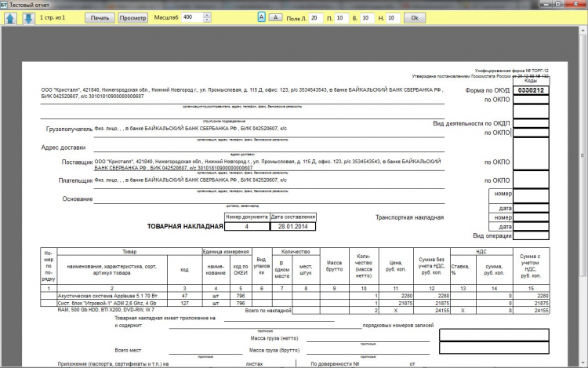Image resolution: width=588 pixels, height=368 pixels.
Task: Click the Грузополучатель label
Action: 69,129
